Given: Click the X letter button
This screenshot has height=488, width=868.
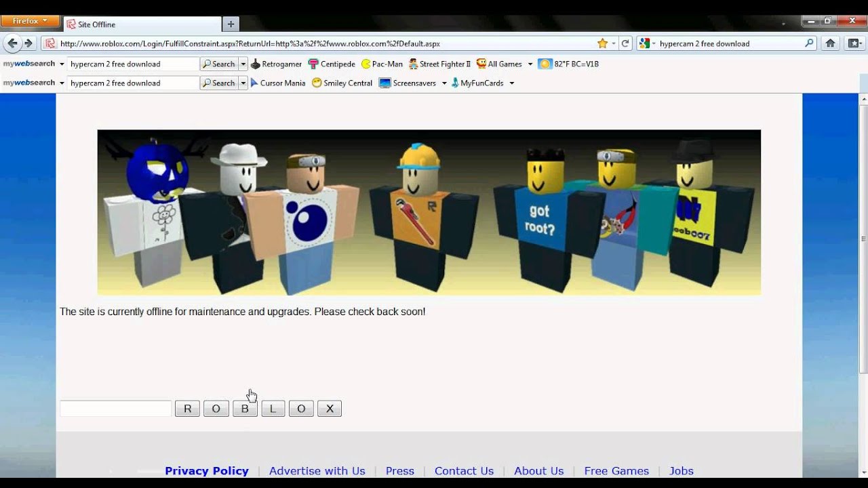Looking at the screenshot, I should 330,409.
